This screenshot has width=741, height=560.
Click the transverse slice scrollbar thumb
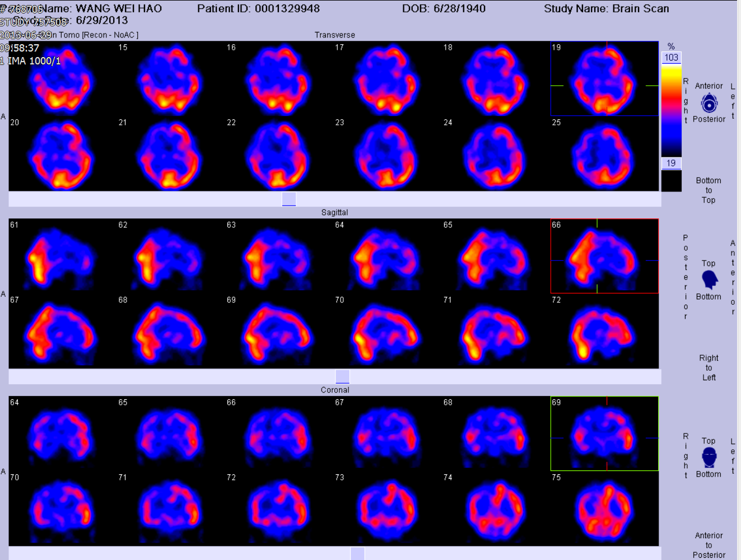click(x=288, y=199)
